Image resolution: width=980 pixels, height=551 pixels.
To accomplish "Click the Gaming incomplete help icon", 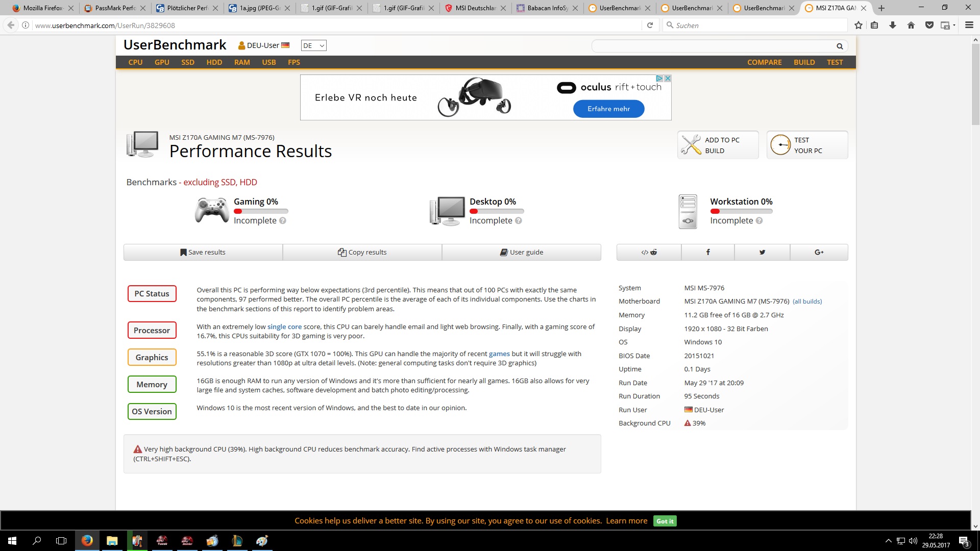I will click(283, 221).
